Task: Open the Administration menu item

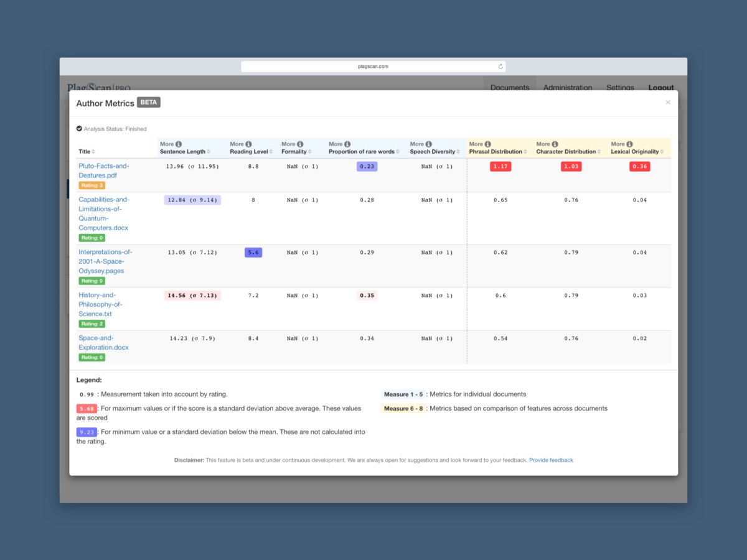Action: coord(567,88)
